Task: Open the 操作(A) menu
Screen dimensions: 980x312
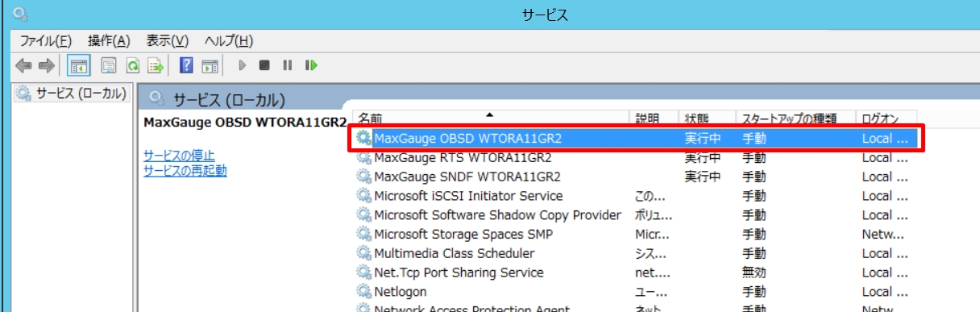Action: tap(109, 41)
